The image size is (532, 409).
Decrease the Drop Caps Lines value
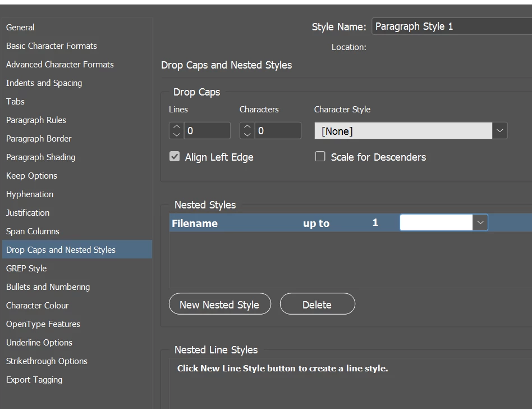(x=176, y=134)
